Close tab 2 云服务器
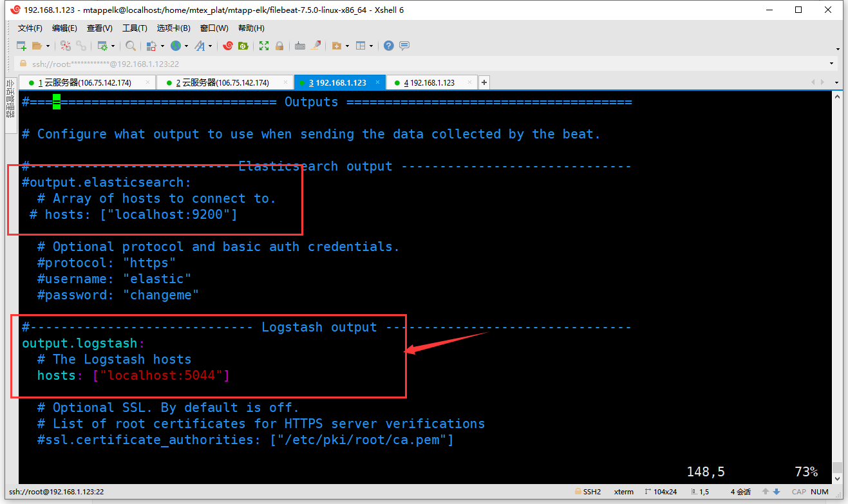The image size is (848, 504). 286,82
